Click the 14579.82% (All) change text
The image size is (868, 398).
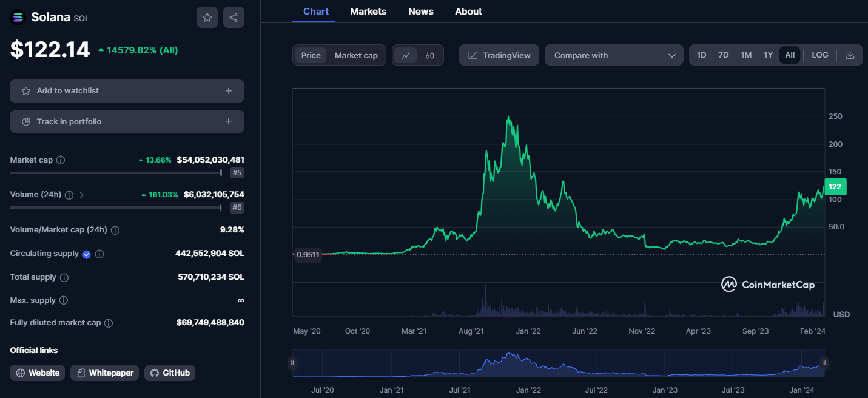[x=142, y=50]
